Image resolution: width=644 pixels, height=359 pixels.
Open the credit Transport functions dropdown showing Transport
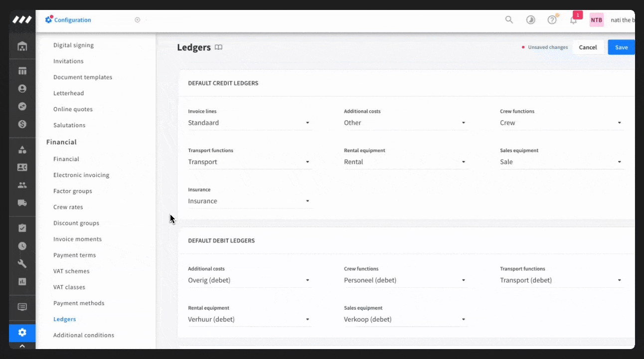point(250,162)
